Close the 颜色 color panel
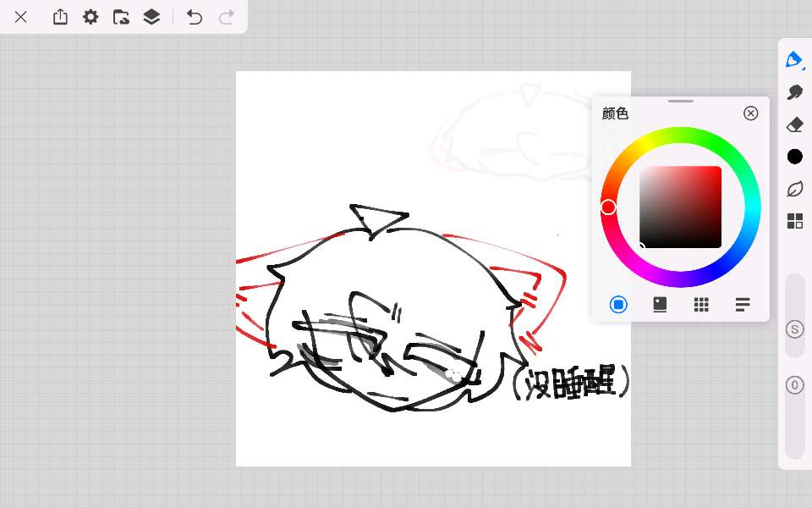Screen dimensions: 812x508 click(x=750, y=113)
